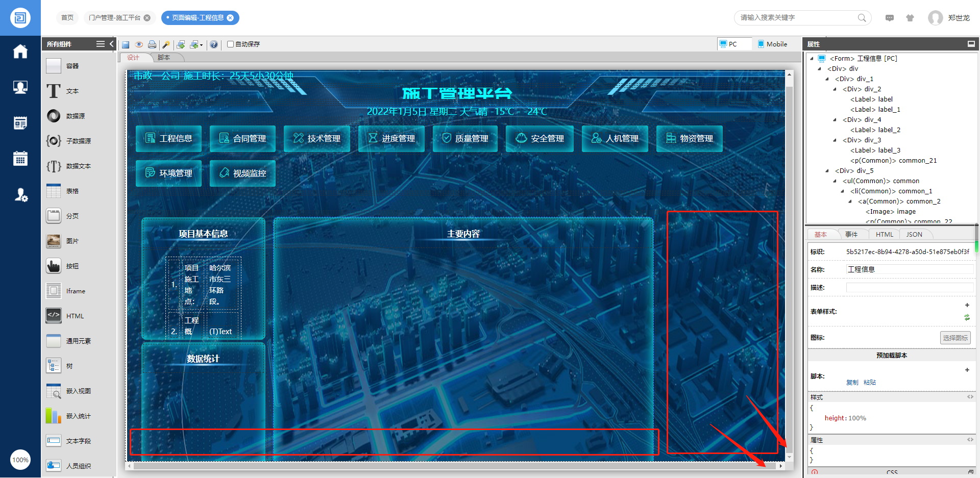Enable the 自动保存 auto-save checkbox
Image resolution: width=980 pixels, height=478 pixels.
[x=231, y=44]
